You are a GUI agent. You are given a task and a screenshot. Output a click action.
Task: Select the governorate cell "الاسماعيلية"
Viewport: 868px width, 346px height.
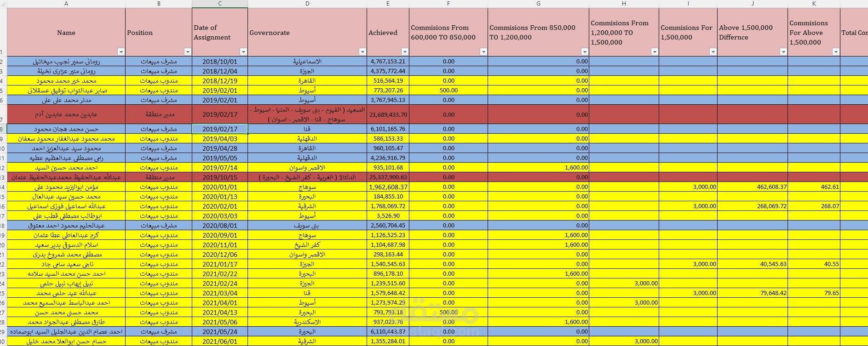[307, 62]
